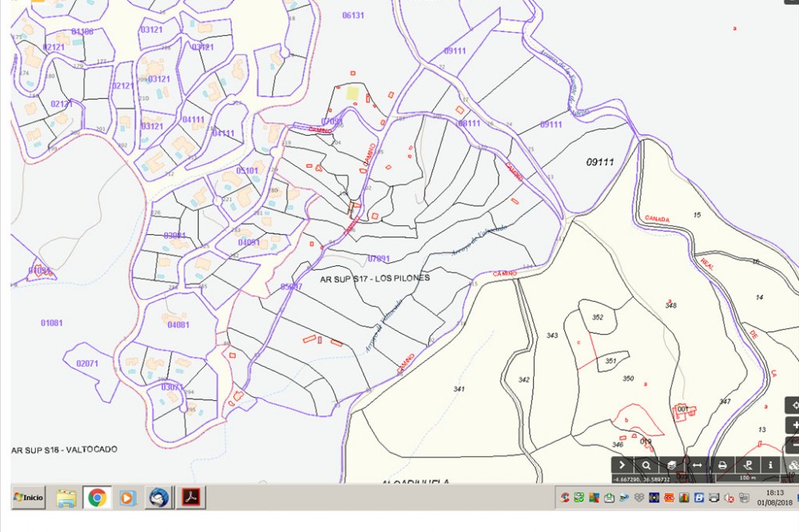This screenshot has width=799, height=532.
Task: Center map with the crosshair locate button
Action: coord(793,405)
